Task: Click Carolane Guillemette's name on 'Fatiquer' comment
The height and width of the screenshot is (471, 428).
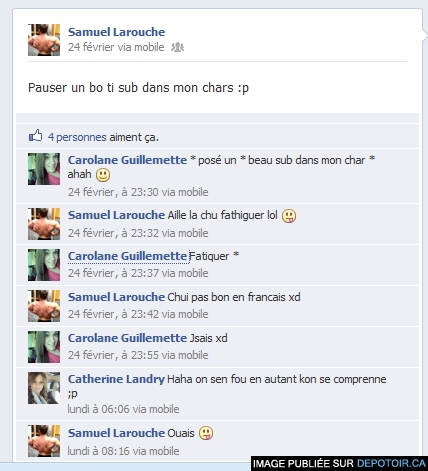Action: click(127, 256)
